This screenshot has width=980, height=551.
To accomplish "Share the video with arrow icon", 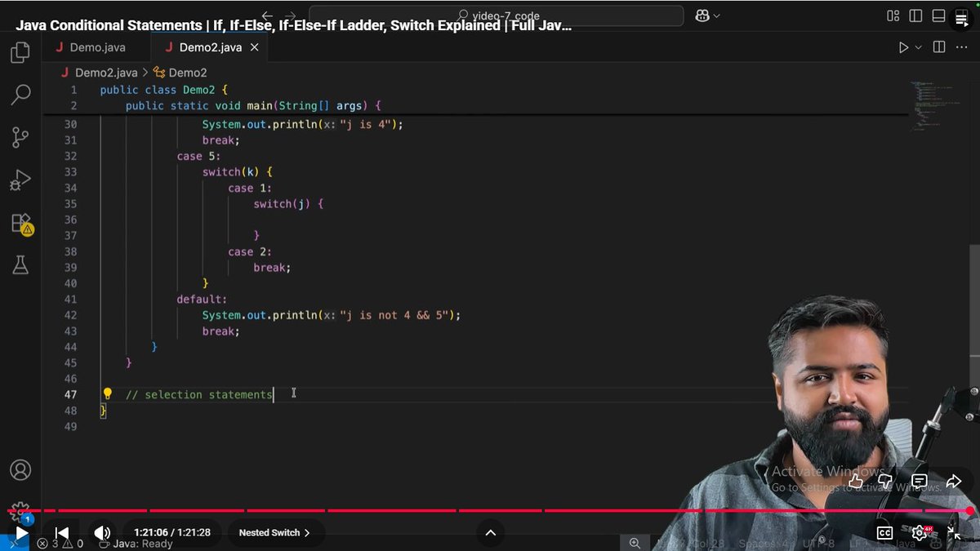I will point(954,482).
